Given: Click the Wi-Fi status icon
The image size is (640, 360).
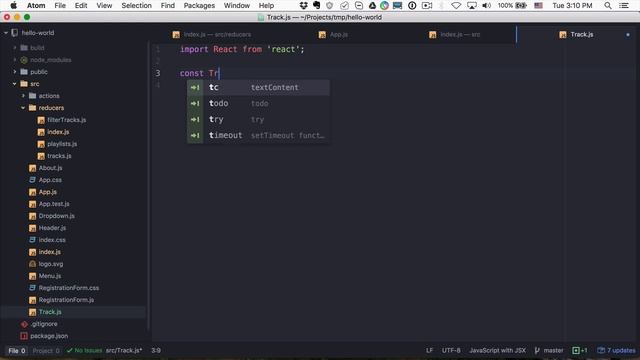Looking at the screenshot, I should (456, 5).
